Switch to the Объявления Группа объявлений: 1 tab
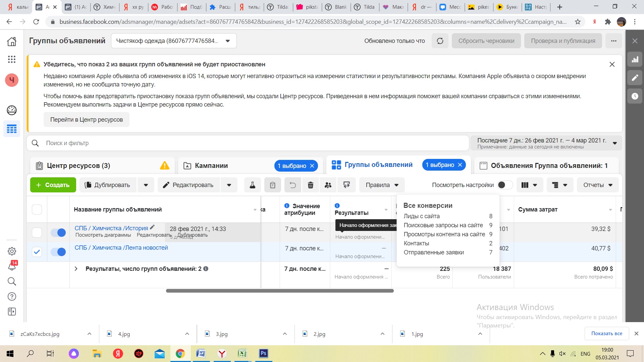The width and height of the screenshot is (644, 362). click(x=547, y=166)
